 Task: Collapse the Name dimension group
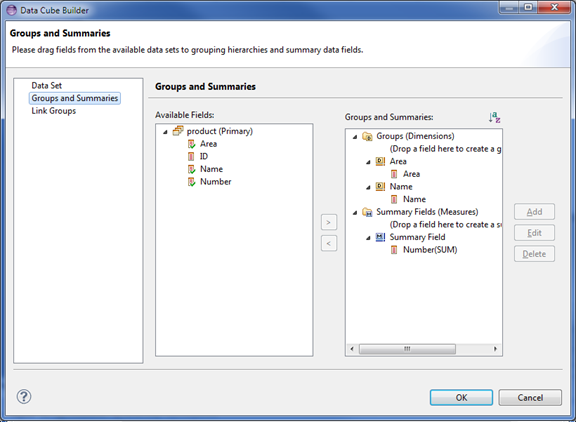click(368, 188)
